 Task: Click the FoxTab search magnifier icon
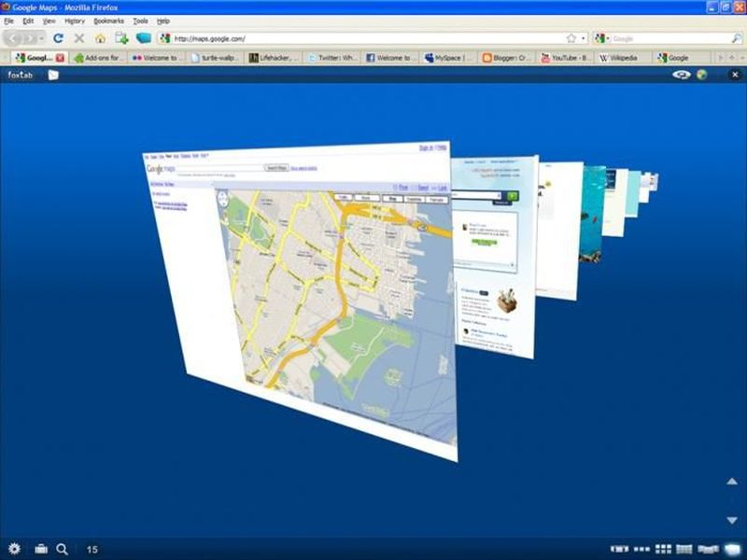[x=63, y=549]
